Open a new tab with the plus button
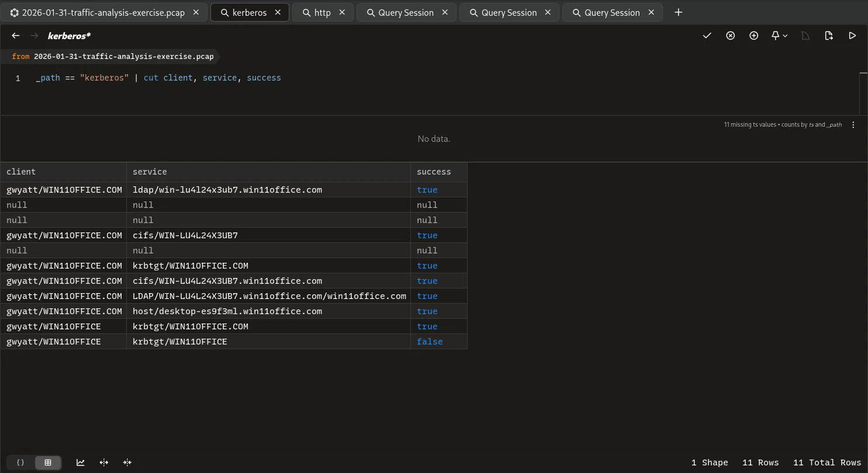 tap(678, 12)
